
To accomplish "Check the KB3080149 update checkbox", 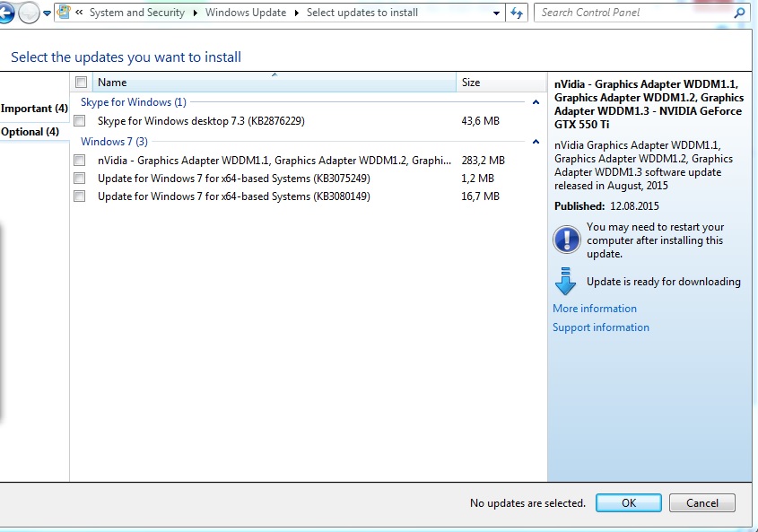I will pos(80,196).
